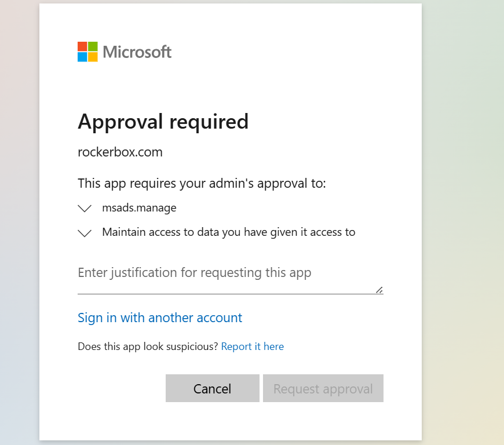The width and height of the screenshot is (504, 445).
Task: Click the Request approval button
Action: coord(323,388)
